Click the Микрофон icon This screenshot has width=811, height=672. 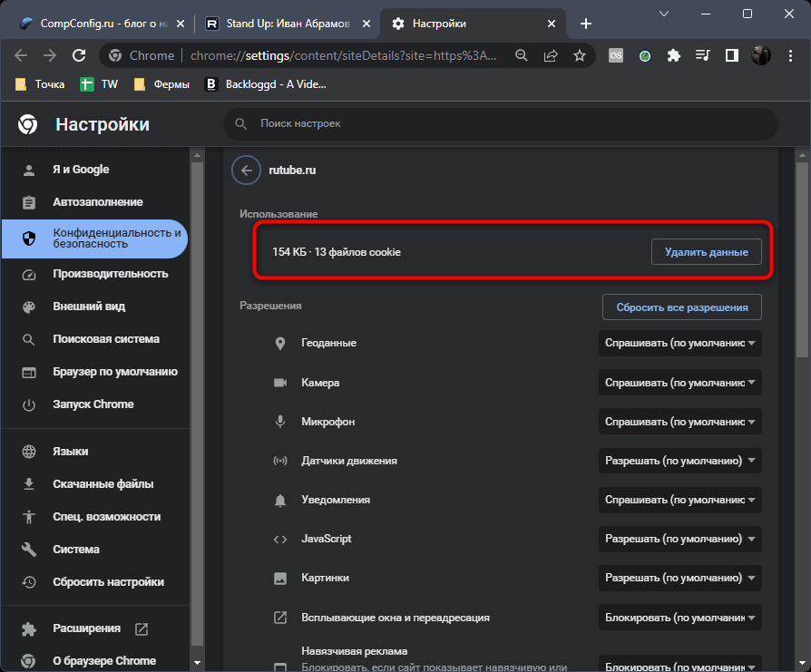(279, 422)
